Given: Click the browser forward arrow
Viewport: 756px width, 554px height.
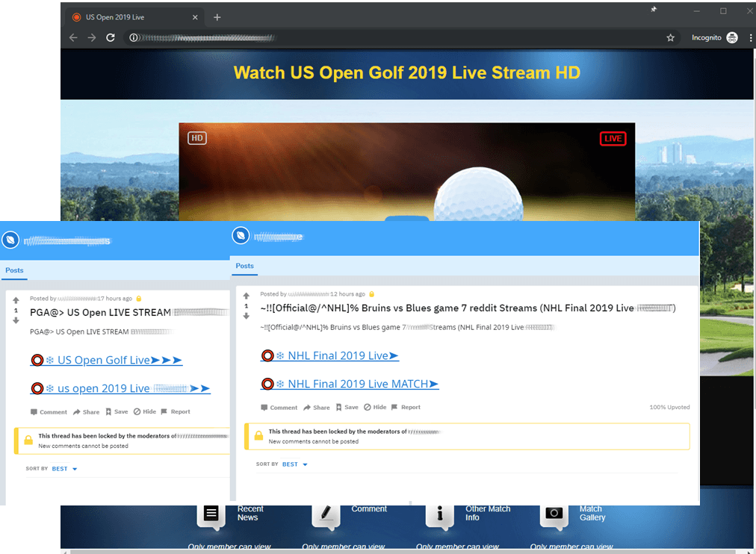Looking at the screenshot, I should coord(92,37).
